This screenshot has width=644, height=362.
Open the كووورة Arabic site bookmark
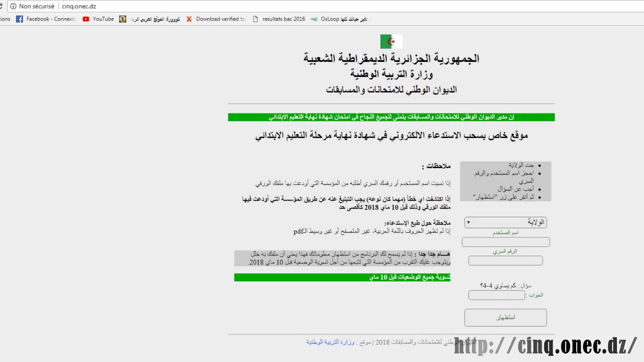[x=150, y=19]
